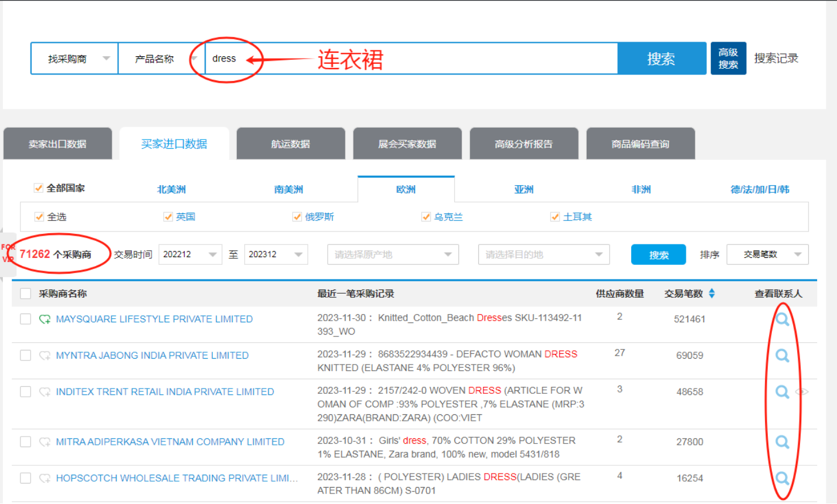Click the 高级搜索 button

click(x=728, y=59)
